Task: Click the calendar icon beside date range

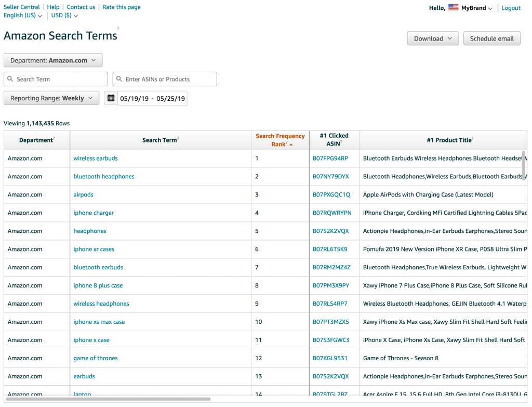Action: click(x=111, y=98)
